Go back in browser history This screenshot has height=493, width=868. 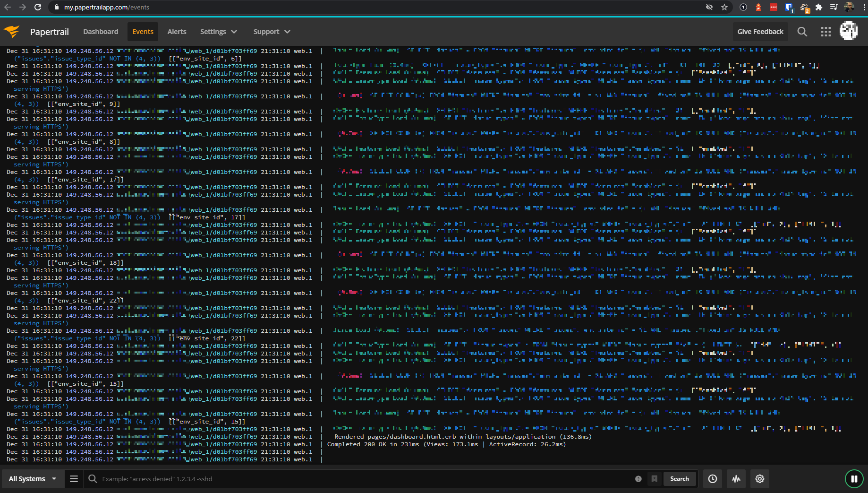coord(8,7)
